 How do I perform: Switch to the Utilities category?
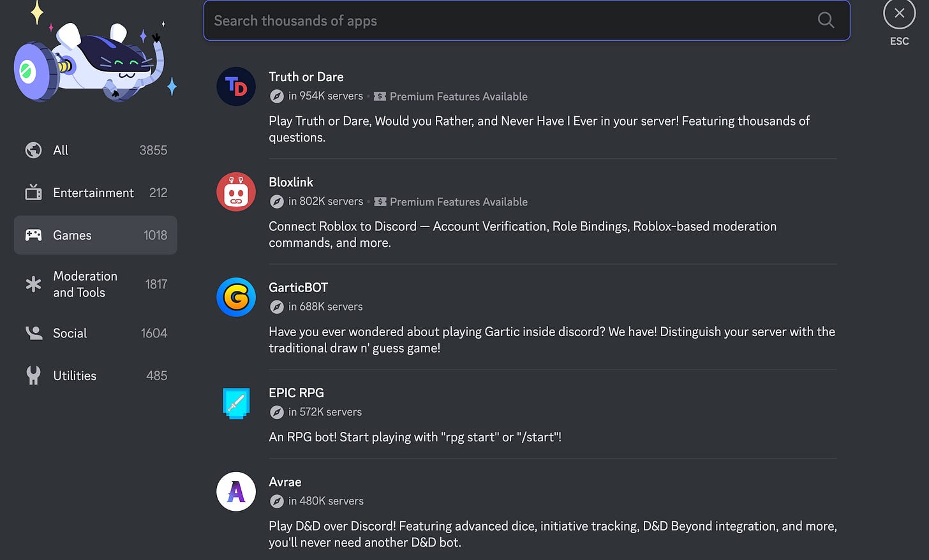[95, 376]
